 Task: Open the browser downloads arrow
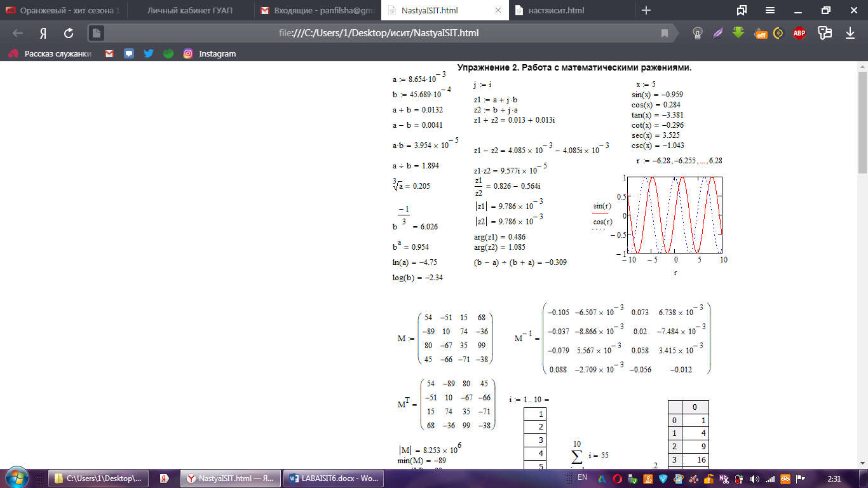tap(850, 33)
